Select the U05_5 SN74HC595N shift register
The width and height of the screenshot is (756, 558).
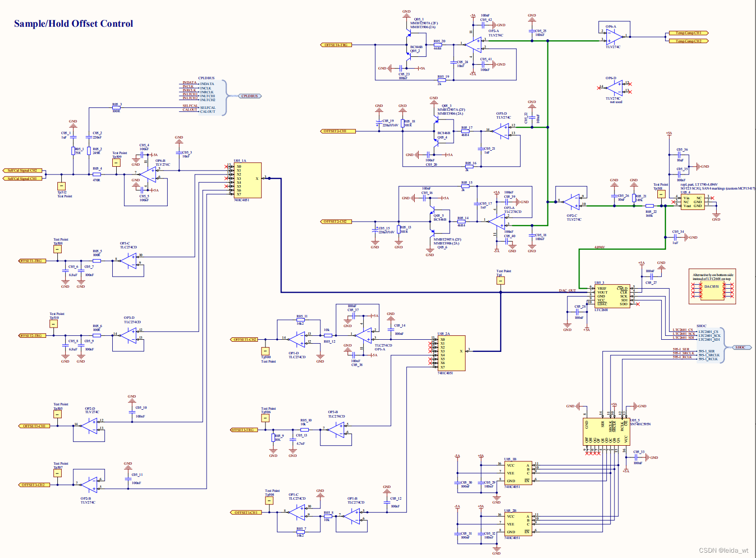tap(606, 432)
